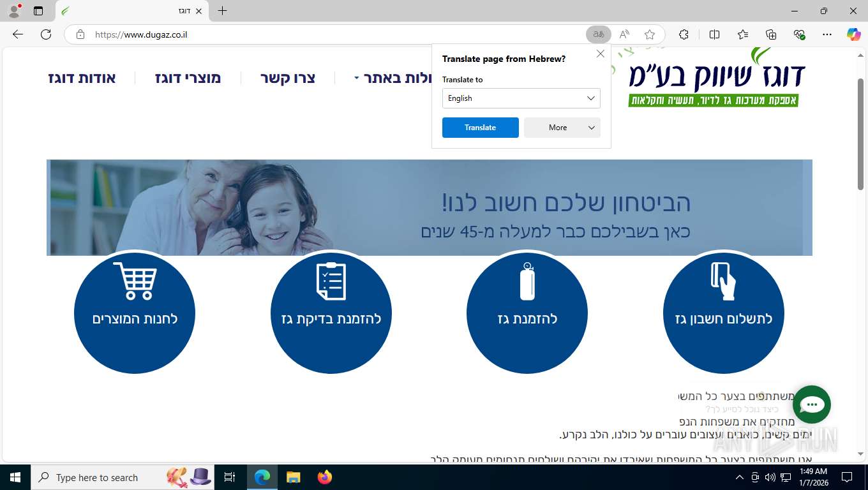
Task: Open Read aloud icon in address bar
Action: (624, 34)
